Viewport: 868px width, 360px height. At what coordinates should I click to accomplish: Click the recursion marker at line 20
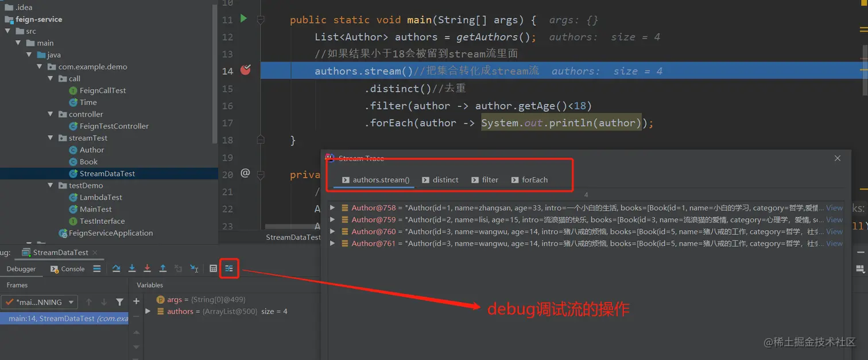click(245, 173)
